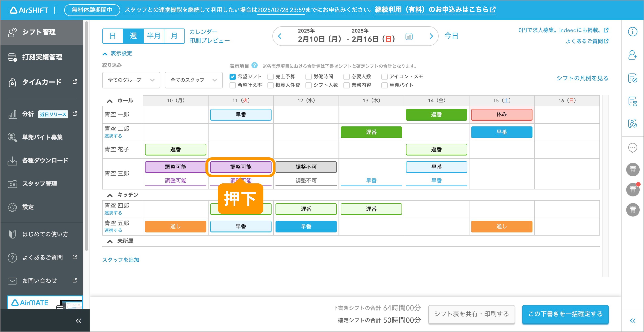Open the 全てのスタッフ dropdown
Image resolution: width=644 pixels, height=332 pixels.
point(194,80)
